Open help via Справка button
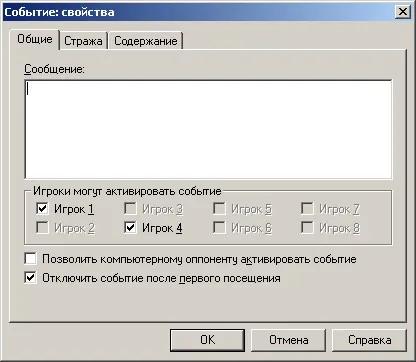The image size is (416, 362). [x=369, y=340]
